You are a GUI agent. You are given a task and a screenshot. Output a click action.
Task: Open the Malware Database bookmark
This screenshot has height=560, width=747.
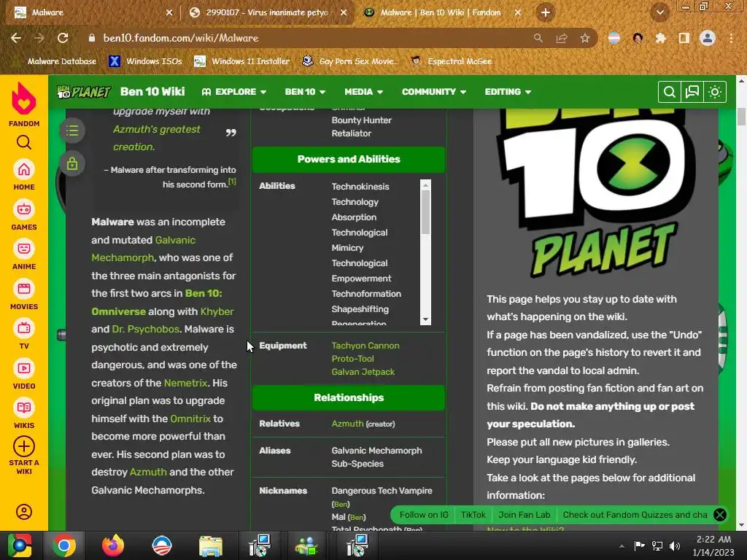(54, 61)
